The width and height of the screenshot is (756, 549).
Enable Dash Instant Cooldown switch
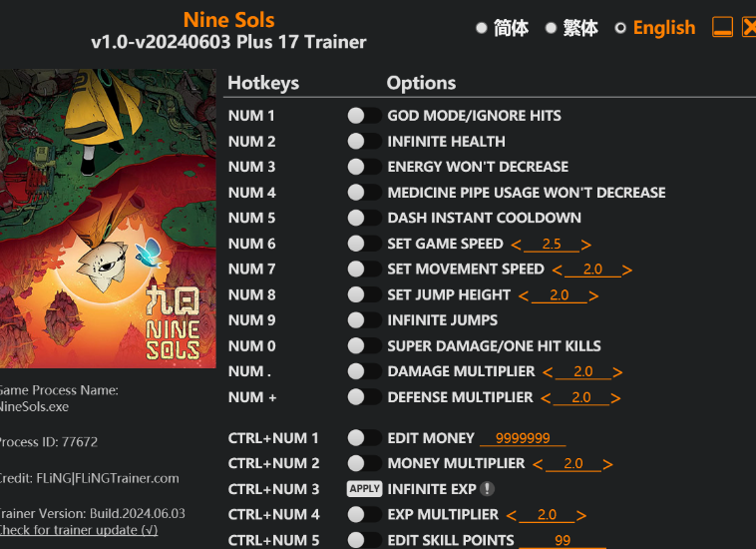(x=364, y=218)
